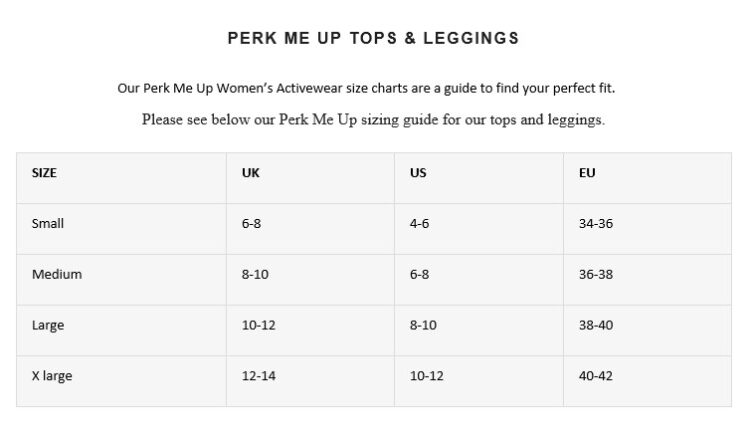Click the Small size row label
The width and height of the screenshot is (750, 443).
click(48, 223)
